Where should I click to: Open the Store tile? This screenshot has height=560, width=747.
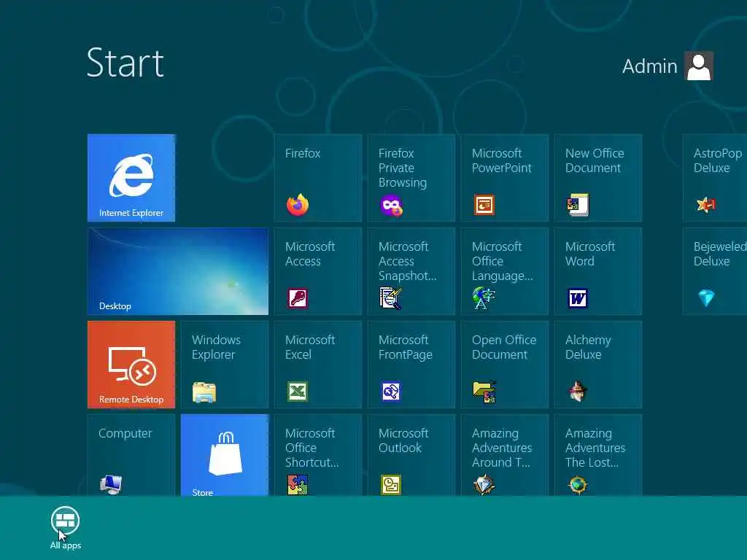tap(225, 455)
